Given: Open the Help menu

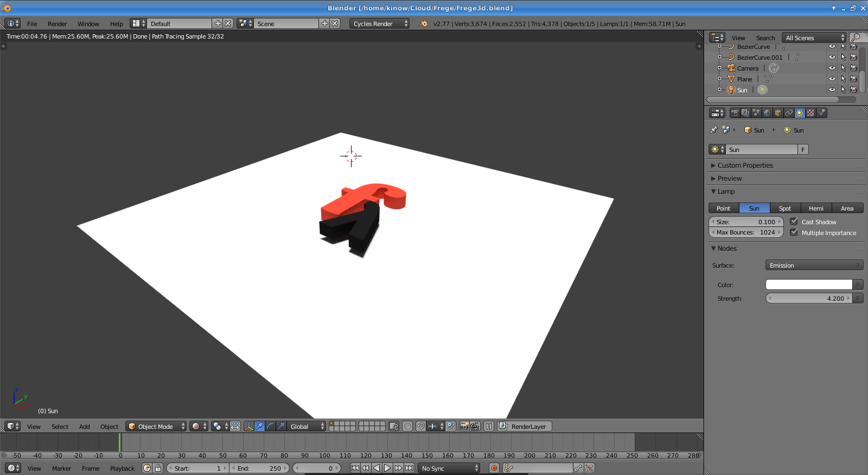Looking at the screenshot, I should (116, 23).
